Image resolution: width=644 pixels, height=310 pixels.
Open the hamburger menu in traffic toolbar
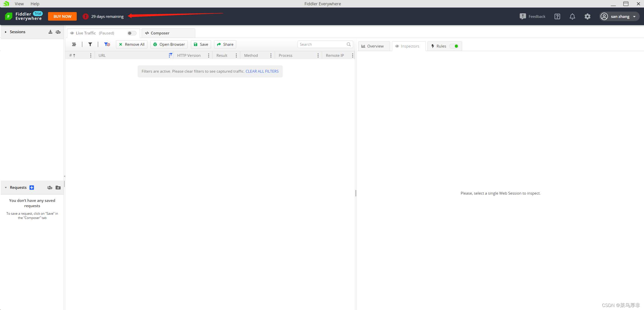[x=74, y=45]
